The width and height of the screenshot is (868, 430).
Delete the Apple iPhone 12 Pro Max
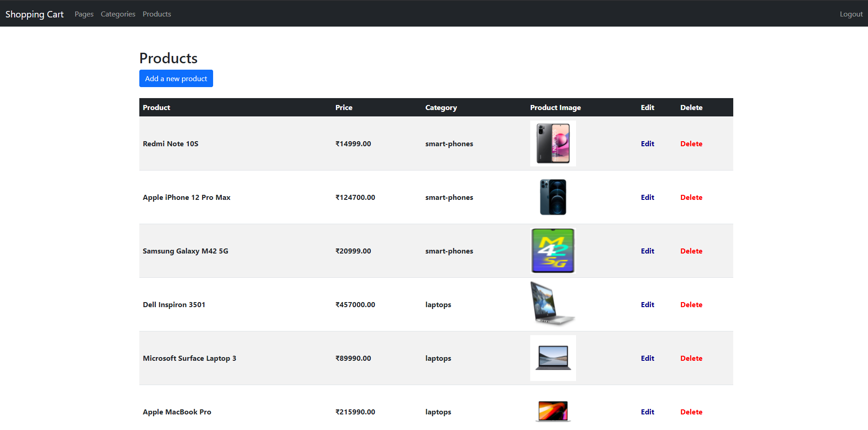(691, 197)
